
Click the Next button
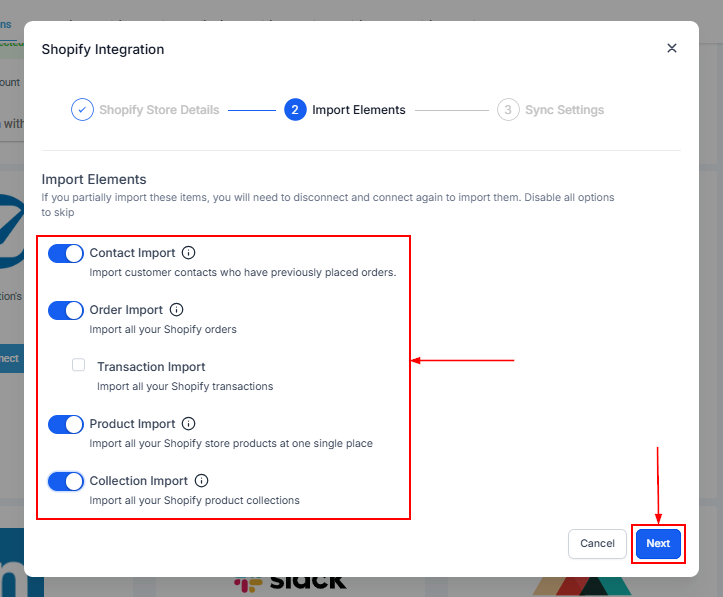point(658,544)
